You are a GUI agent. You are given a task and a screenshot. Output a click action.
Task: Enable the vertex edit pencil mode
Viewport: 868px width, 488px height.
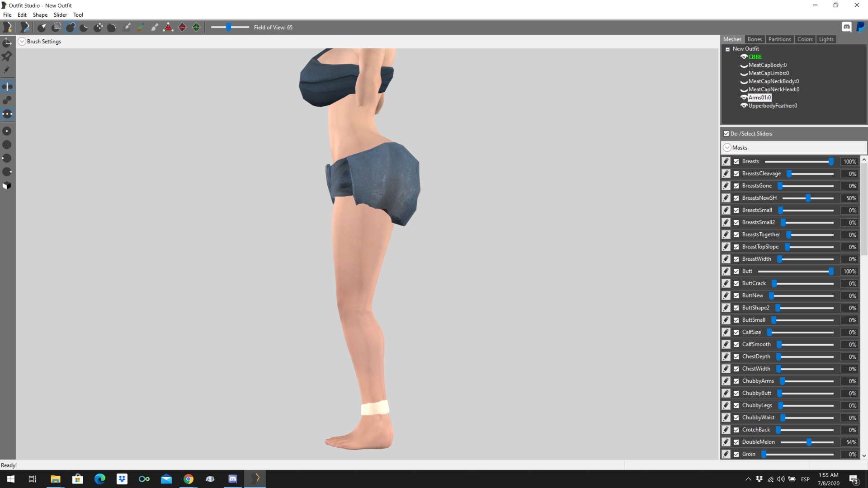point(7,70)
